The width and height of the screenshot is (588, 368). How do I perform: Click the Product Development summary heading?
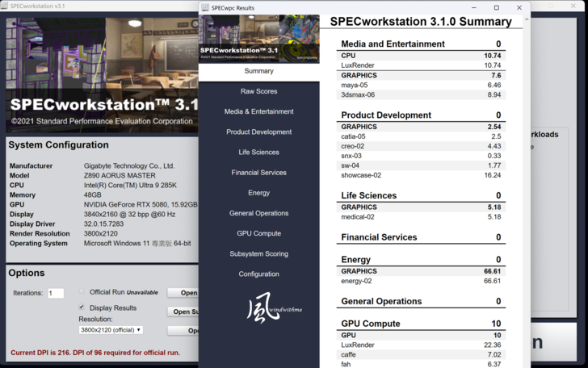386,115
